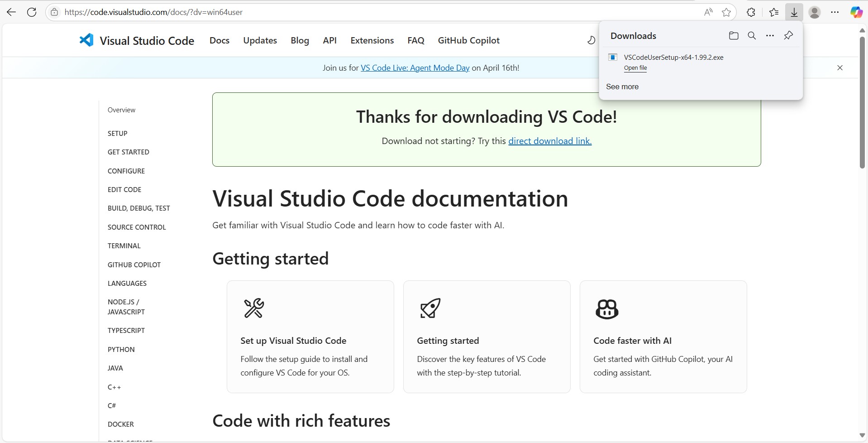Open the GitHub Copilot nav item

pos(469,40)
